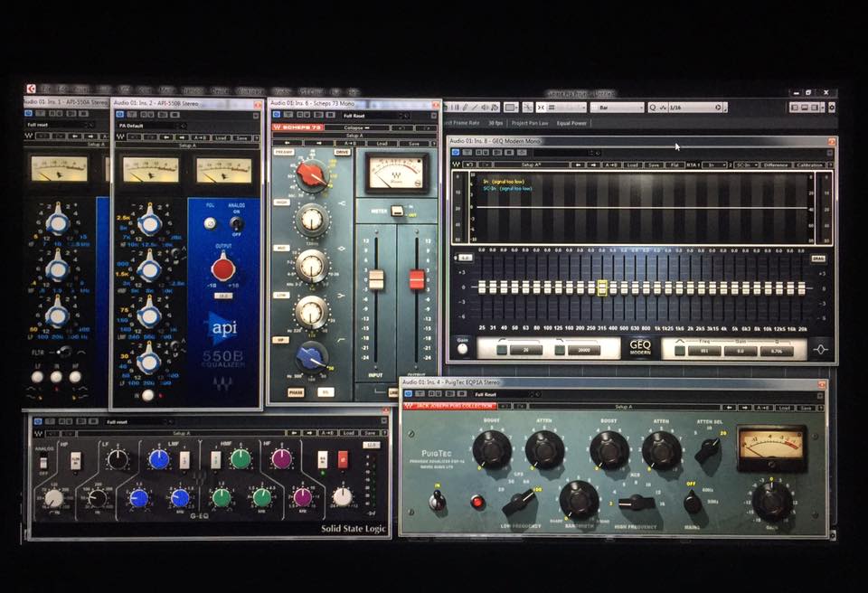Click the undo icon in GEQ Modern toolbar
The height and width of the screenshot is (593, 868).
coord(470,165)
